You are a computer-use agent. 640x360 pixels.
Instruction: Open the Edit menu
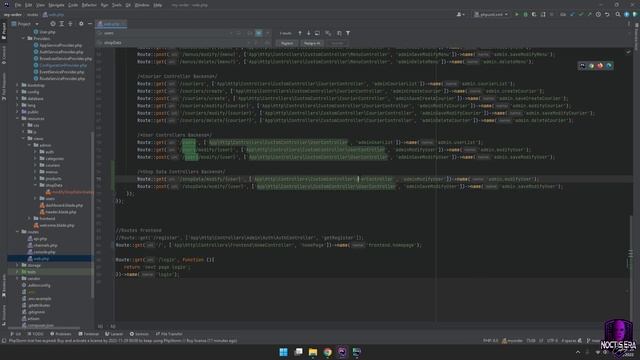(29, 5)
